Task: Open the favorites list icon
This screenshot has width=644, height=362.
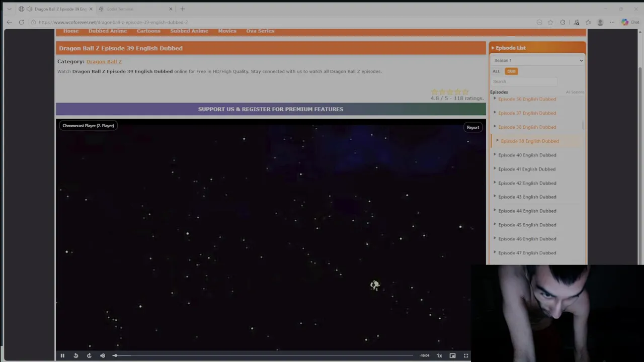Action: pos(588,22)
